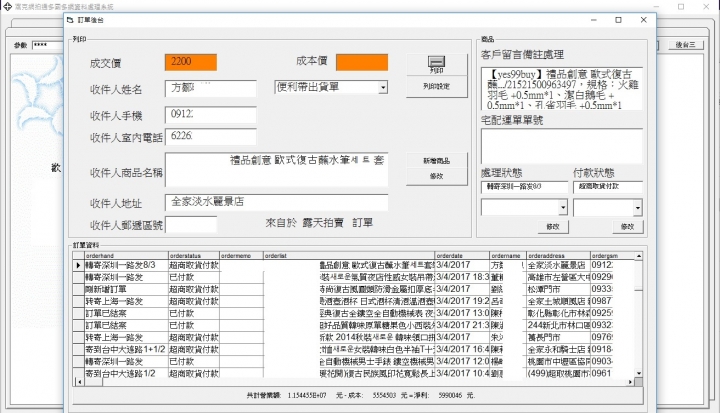Click address cell '全家永和騎士店'

point(558,350)
